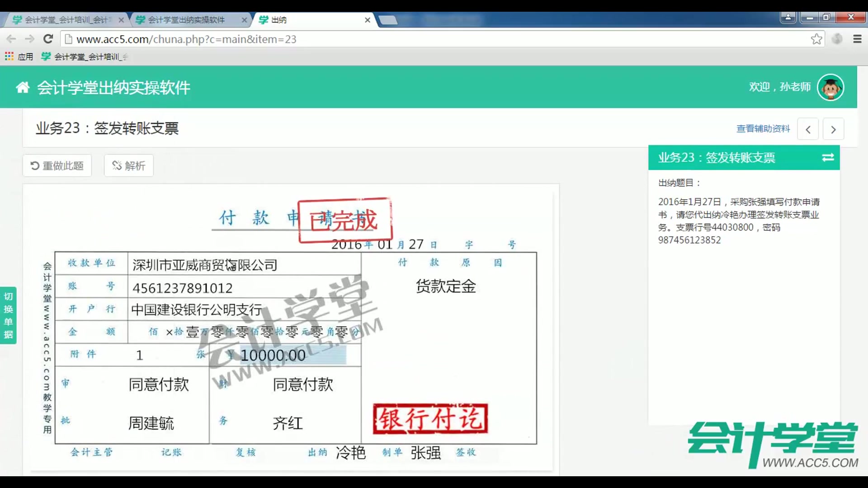Reload the page with the refresh icon

point(48,39)
